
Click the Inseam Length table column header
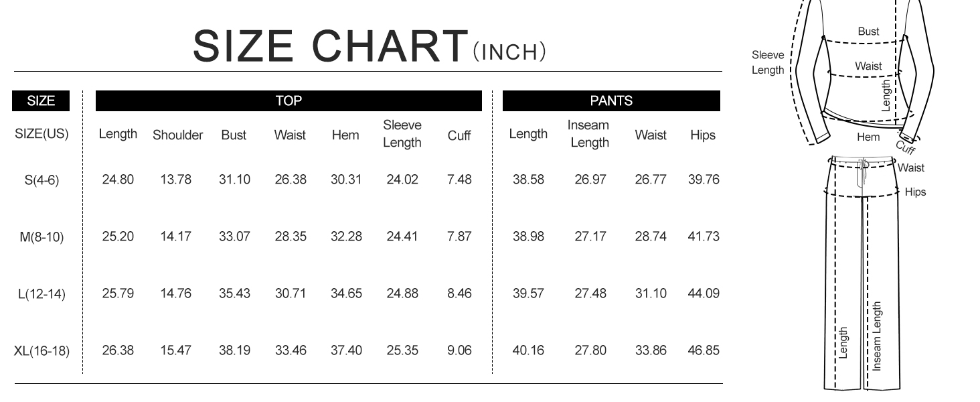pyautogui.click(x=589, y=134)
